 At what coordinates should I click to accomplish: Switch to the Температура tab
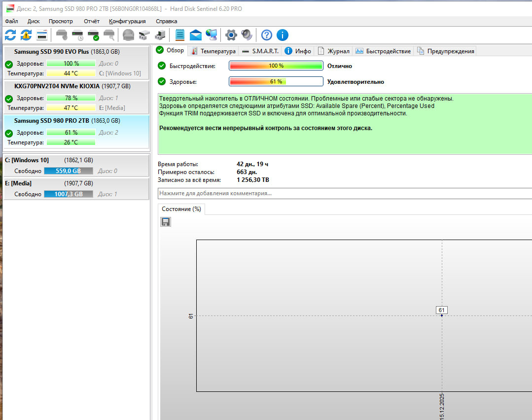213,51
